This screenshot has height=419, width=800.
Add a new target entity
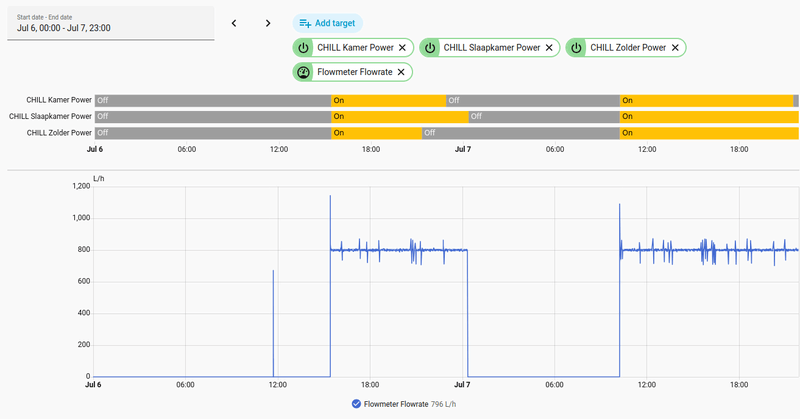tap(328, 23)
